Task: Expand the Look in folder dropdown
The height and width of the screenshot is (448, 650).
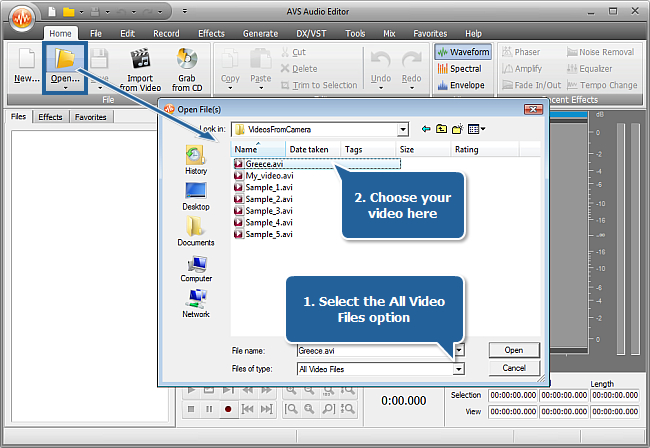Action: 402,130
